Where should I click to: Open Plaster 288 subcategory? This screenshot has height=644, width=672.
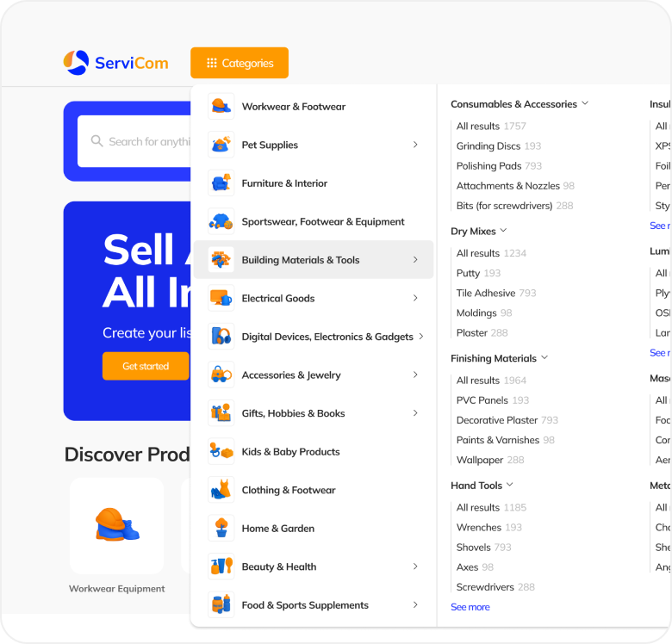(482, 332)
